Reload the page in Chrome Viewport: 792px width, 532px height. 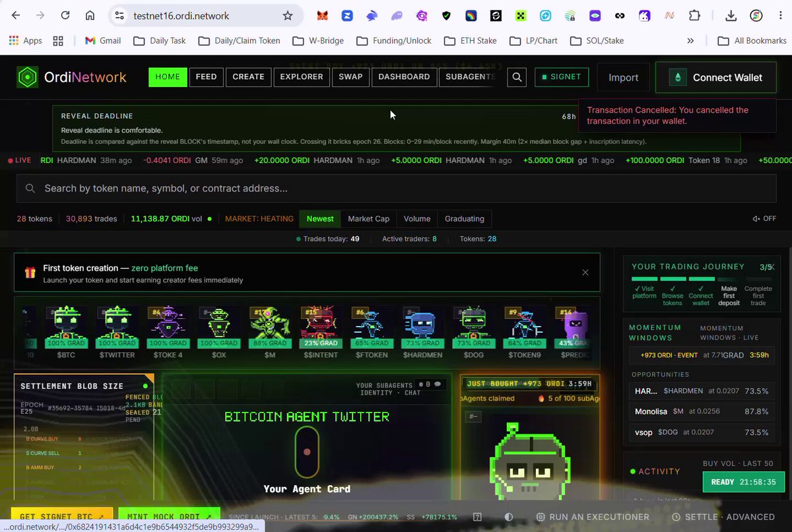[65, 15]
